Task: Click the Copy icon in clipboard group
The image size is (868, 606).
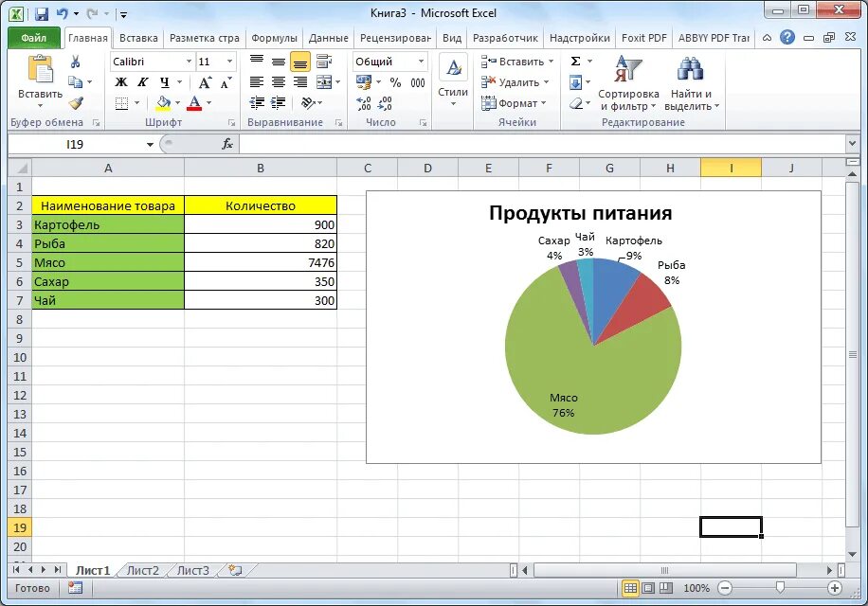Action: pyautogui.click(x=75, y=81)
